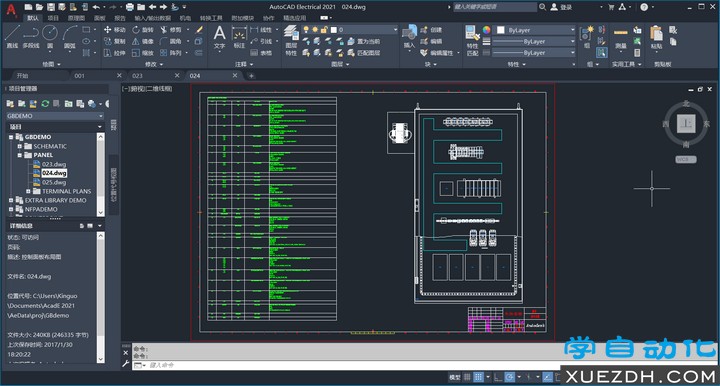Screen dimensions: 720x386
Task: Select the Dimension (标注) tool
Action: [239, 38]
